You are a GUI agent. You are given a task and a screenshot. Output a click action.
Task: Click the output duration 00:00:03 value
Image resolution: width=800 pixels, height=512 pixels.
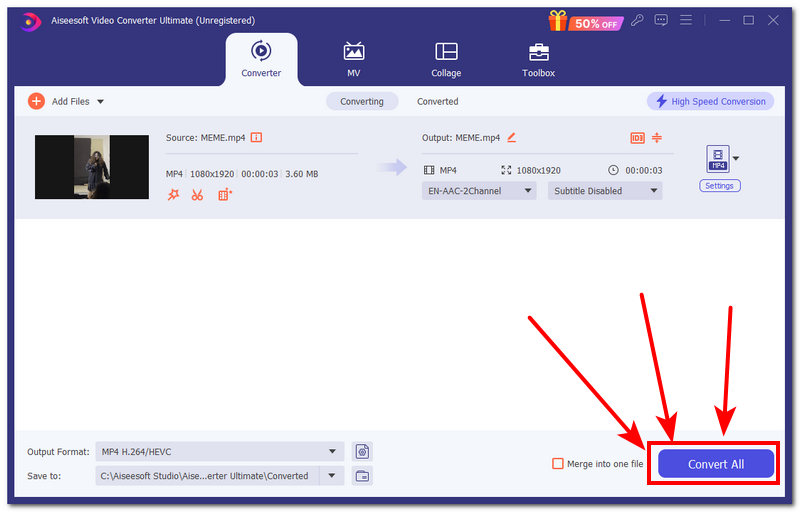644,170
